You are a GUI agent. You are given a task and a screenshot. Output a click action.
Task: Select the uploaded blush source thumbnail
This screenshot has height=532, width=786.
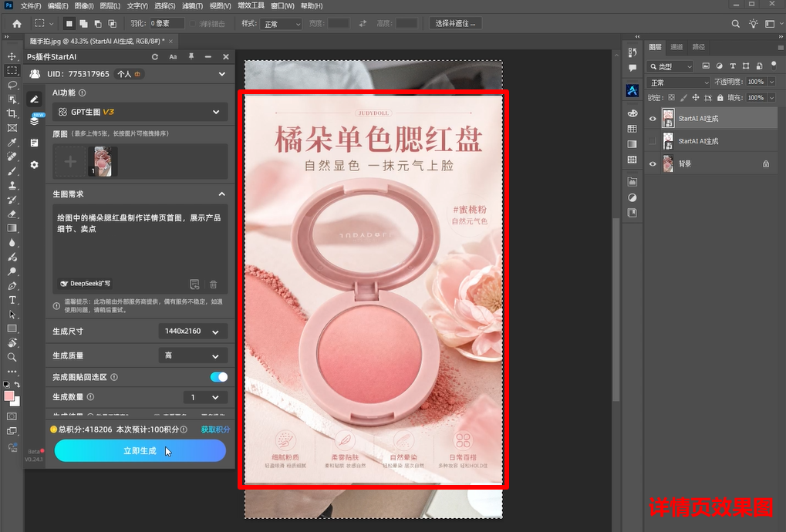[103, 161]
